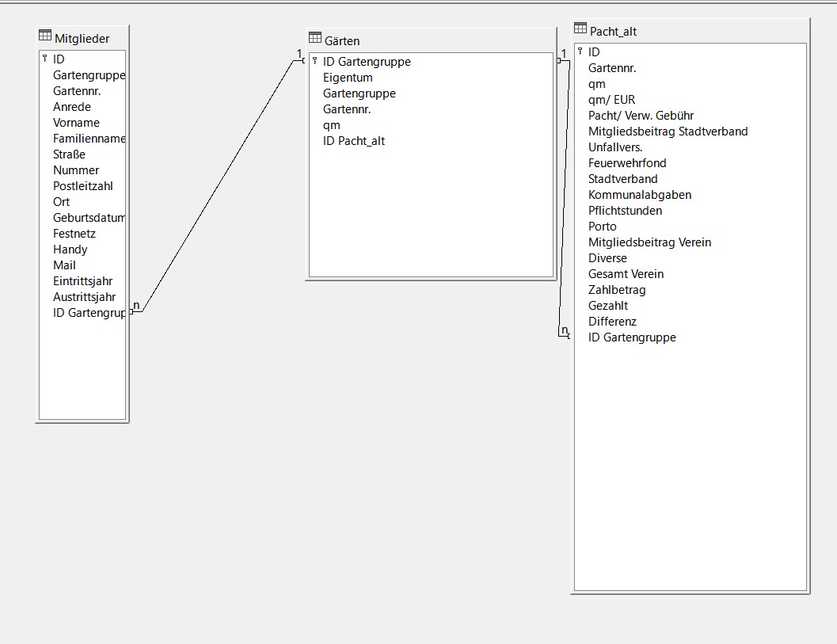Select the Handy field in Mitglieder
Screen dimensions: 837x644
[x=70, y=250]
